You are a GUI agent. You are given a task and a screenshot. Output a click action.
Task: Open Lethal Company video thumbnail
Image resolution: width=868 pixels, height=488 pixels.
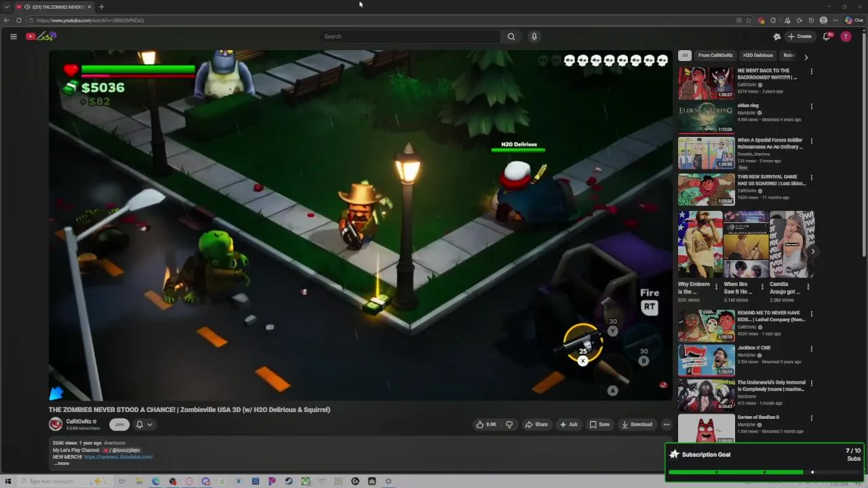pos(706,325)
